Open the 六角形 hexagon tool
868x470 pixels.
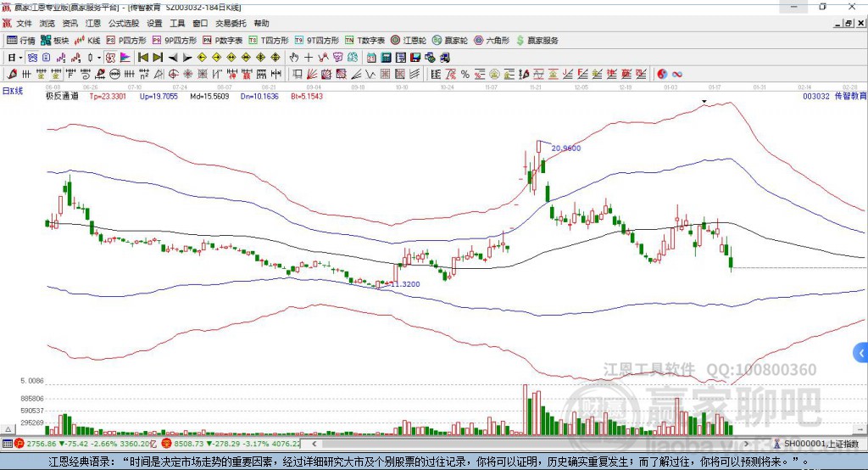[x=492, y=41]
